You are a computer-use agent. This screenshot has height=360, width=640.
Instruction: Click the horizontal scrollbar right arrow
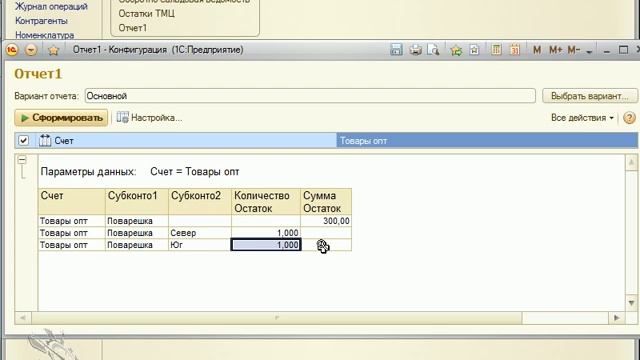click(616, 318)
